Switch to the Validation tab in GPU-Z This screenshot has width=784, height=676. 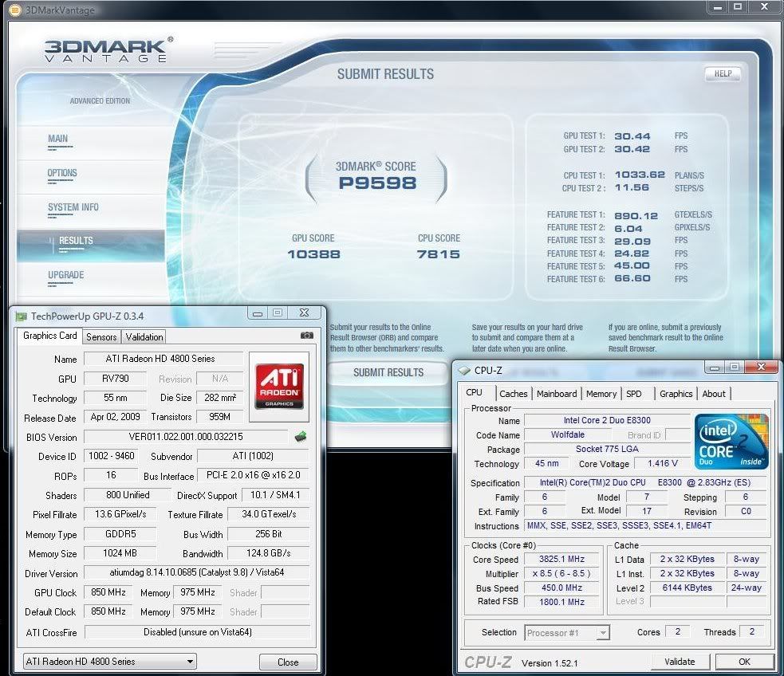pyautogui.click(x=144, y=336)
